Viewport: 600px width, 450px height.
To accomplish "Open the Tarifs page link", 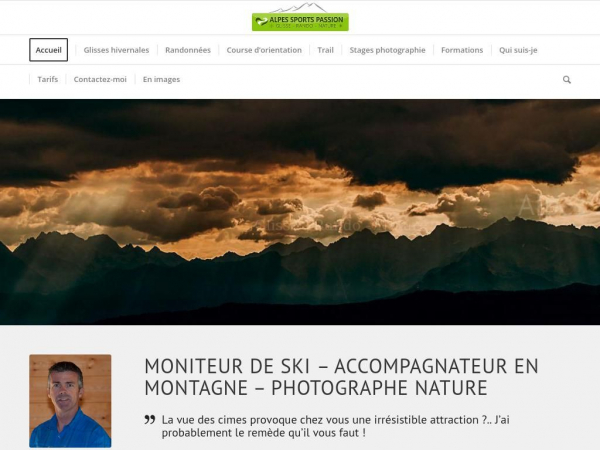I will pyautogui.click(x=48, y=79).
